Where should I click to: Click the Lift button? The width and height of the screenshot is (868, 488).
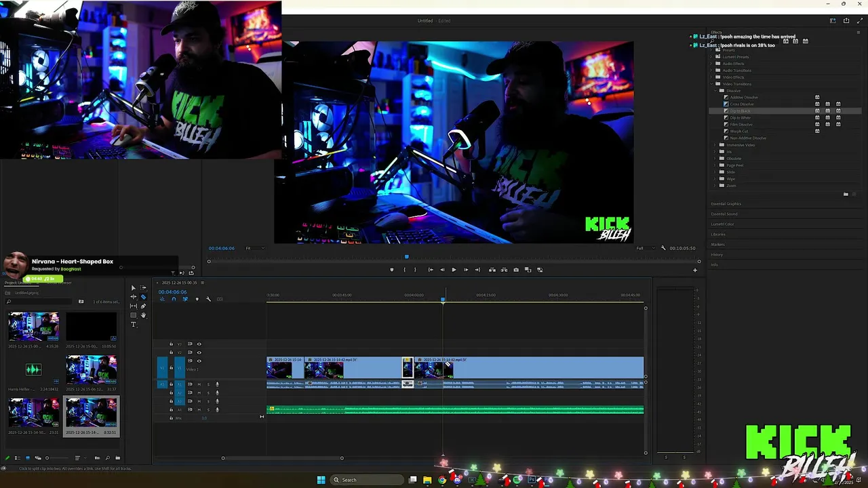[x=492, y=270]
